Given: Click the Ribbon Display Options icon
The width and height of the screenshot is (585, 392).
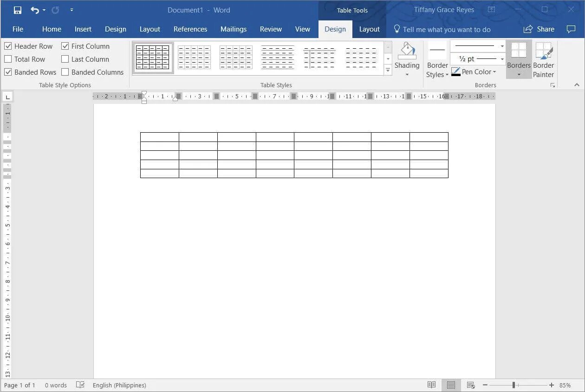Looking at the screenshot, I should click(491, 10).
